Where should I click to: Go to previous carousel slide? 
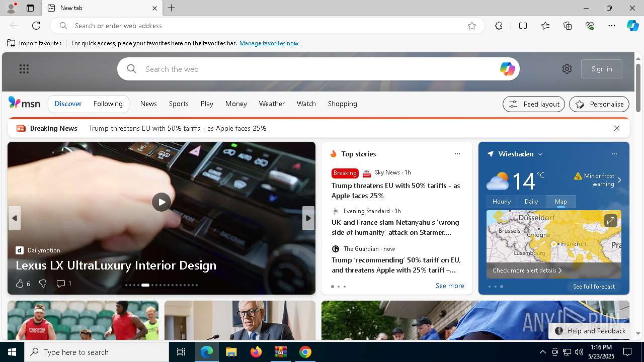coord(15,218)
